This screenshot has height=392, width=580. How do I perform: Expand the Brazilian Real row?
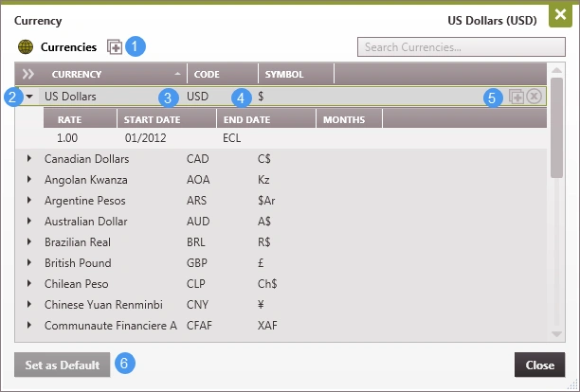[29, 242]
